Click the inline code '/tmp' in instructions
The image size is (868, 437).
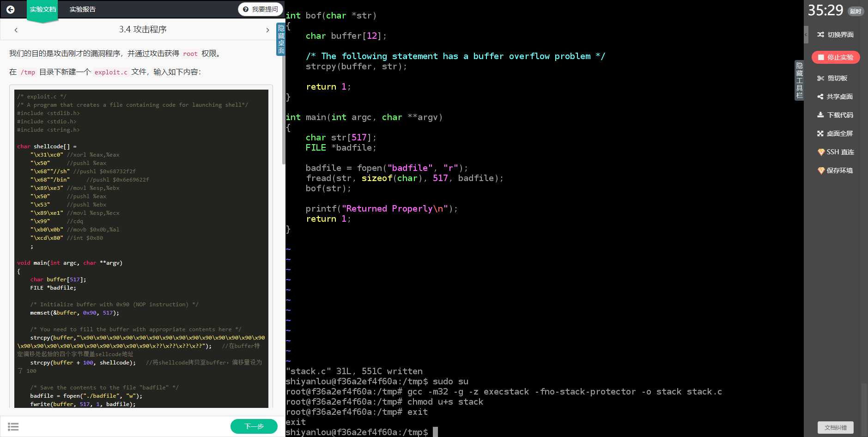pyautogui.click(x=28, y=73)
